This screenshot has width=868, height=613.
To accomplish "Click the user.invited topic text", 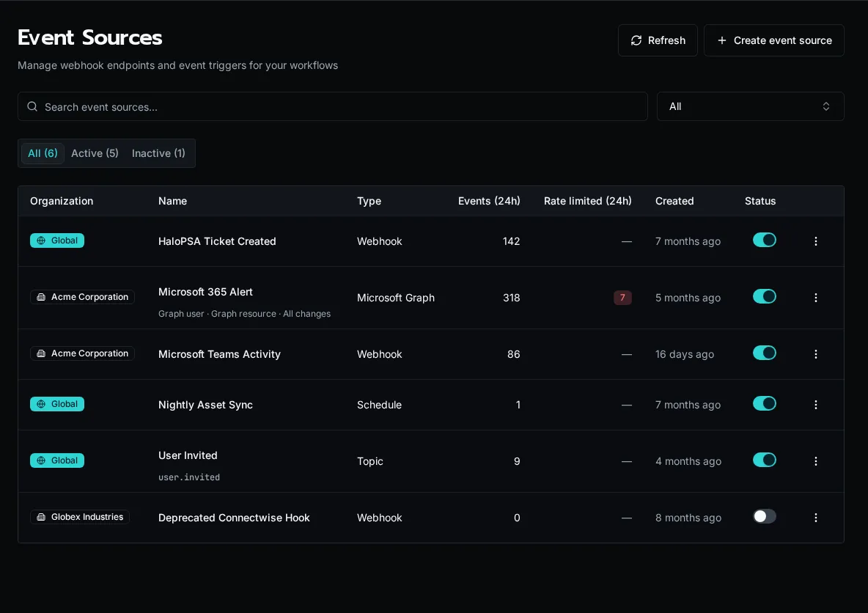I will [x=188, y=477].
